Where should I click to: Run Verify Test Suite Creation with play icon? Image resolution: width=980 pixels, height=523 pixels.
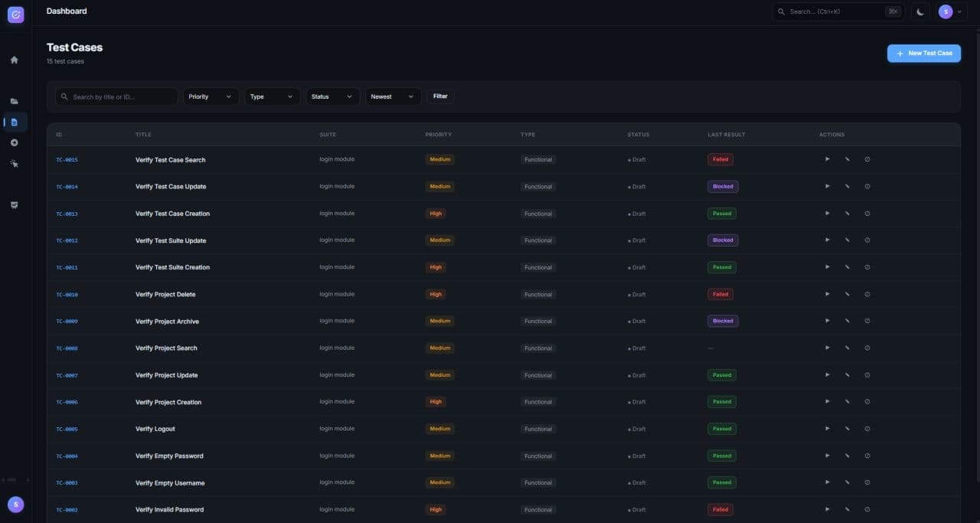pos(827,266)
